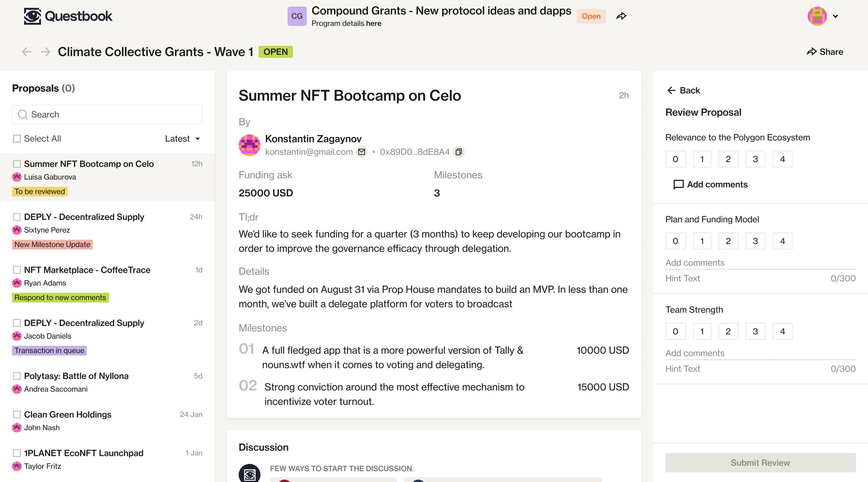Image resolution: width=868 pixels, height=482 pixels.
Task: Select the Polytasy: Battle of Nyllona checkbox
Action: (17, 376)
